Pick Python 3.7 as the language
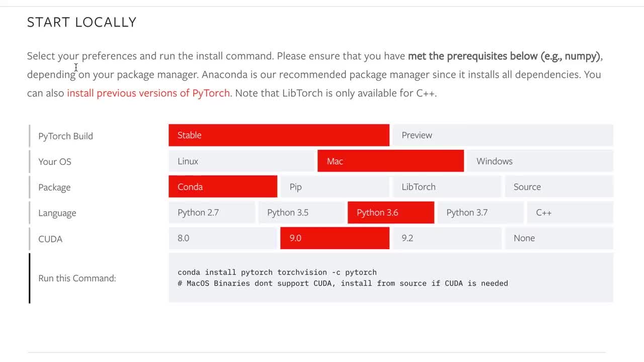The image size is (644, 362). pyautogui.click(x=480, y=213)
